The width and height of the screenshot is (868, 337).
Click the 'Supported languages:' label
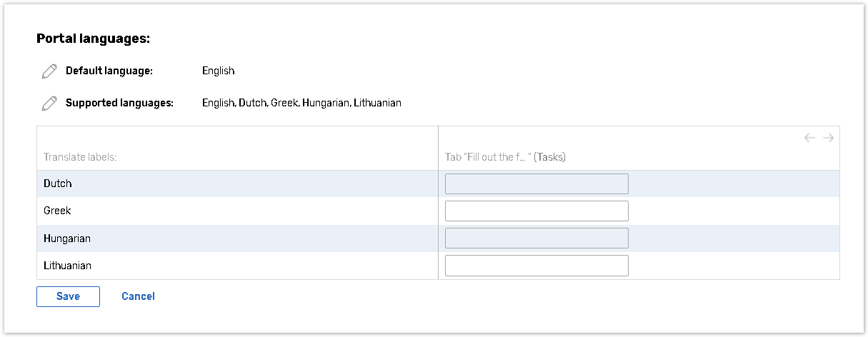pos(119,104)
